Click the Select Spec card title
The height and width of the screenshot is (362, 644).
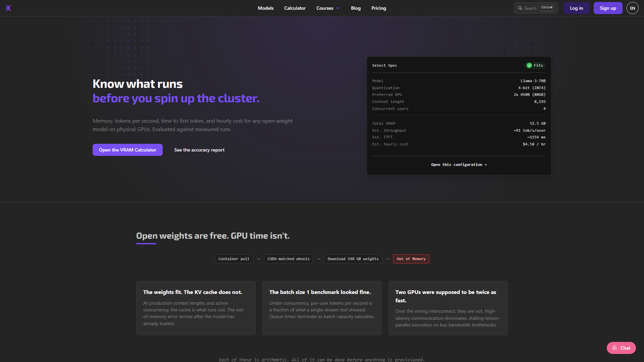[384, 65]
